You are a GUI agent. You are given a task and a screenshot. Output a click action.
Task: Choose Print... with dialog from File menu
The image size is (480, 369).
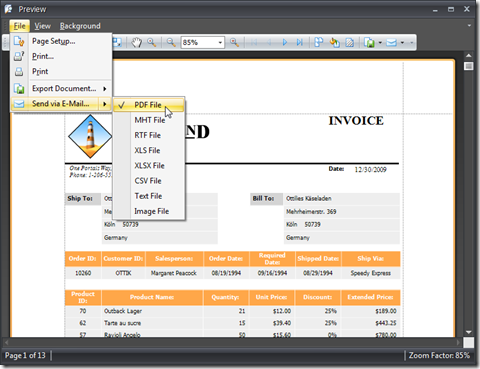(x=61, y=56)
